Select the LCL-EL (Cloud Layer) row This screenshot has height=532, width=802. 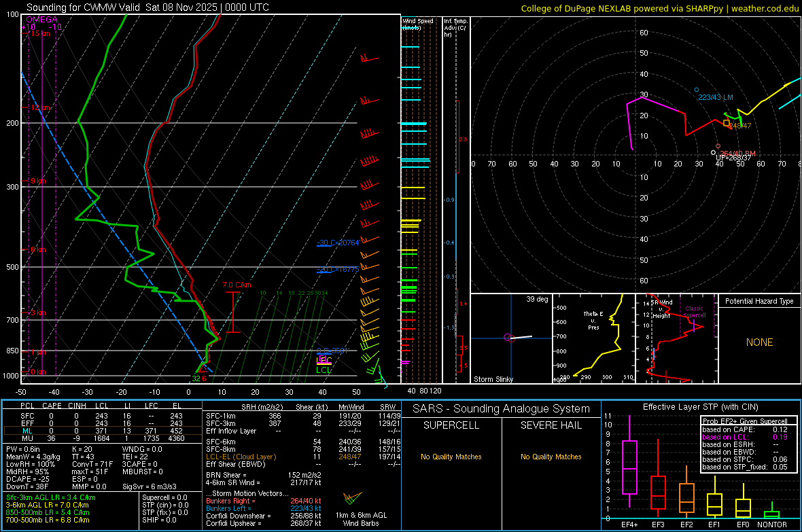[x=303, y=457]
